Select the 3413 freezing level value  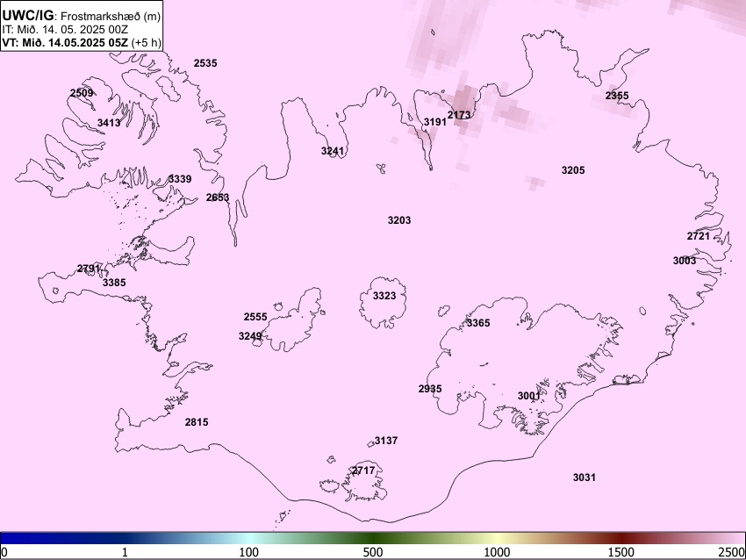pos(109,123)
